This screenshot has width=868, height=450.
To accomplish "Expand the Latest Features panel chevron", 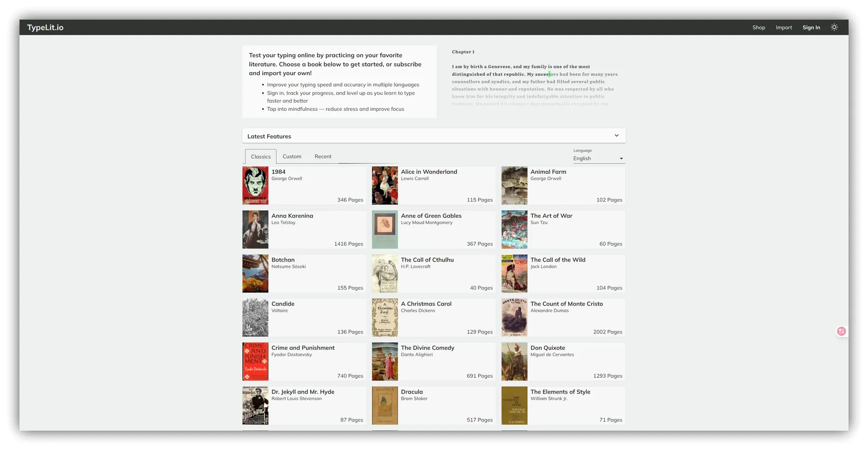I will click(x=616, y=136).
